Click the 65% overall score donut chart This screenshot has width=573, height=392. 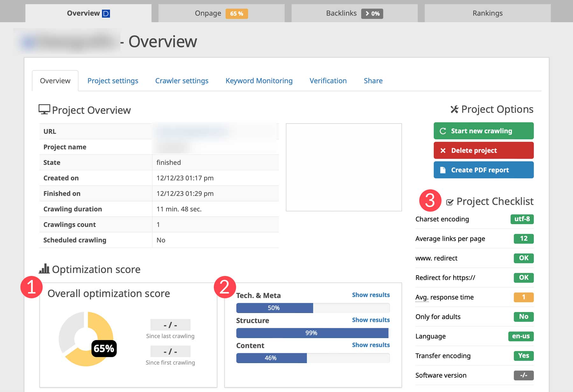[x=86, y=339]
